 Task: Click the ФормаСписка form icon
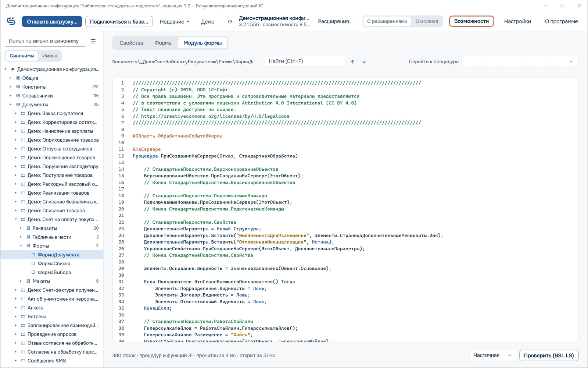pyautogui.click(x=33, y=263)
